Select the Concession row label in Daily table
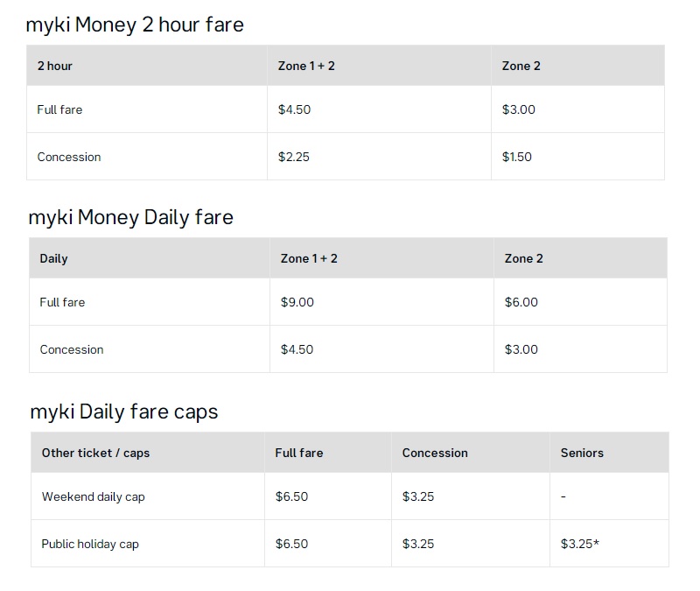This screenshot has height=591, width=700. coord(72,349)
